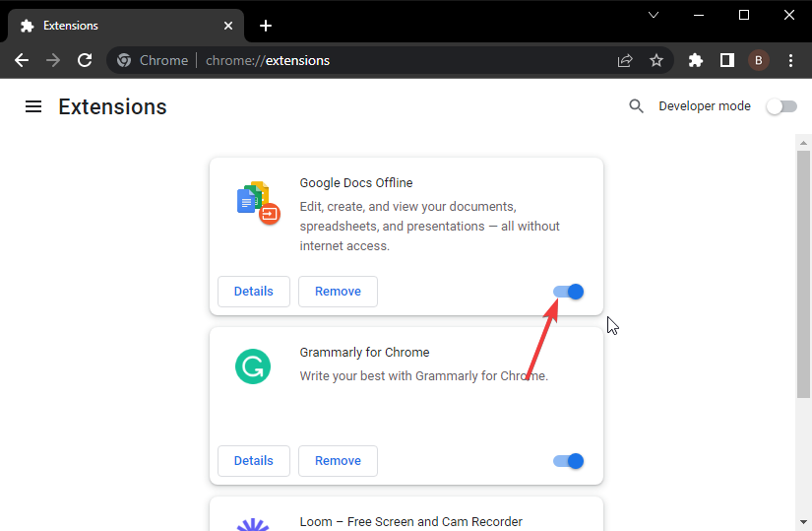Open tab search dropdown arrow
Screen dimensions: 812x531
654,15
